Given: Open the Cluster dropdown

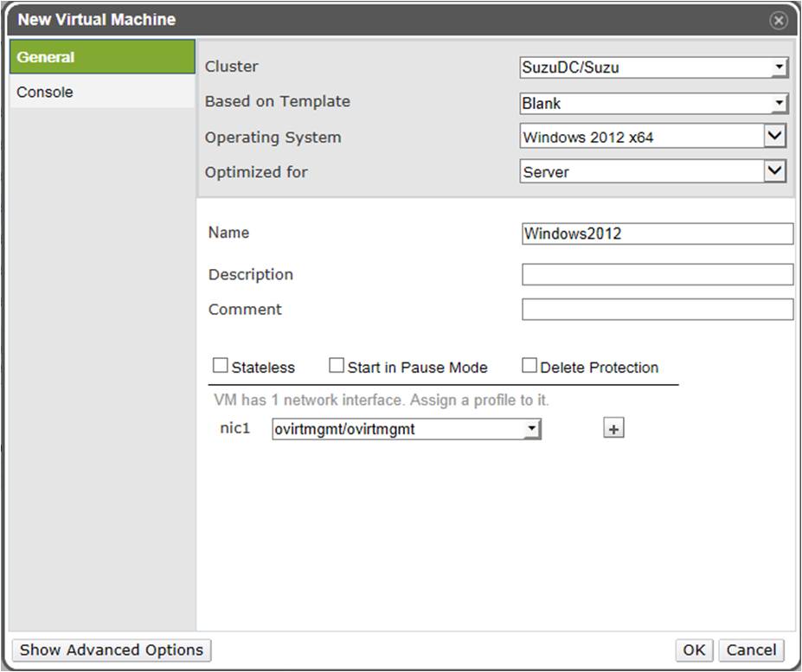Looking at the screenshot, I should coord(654,67).
